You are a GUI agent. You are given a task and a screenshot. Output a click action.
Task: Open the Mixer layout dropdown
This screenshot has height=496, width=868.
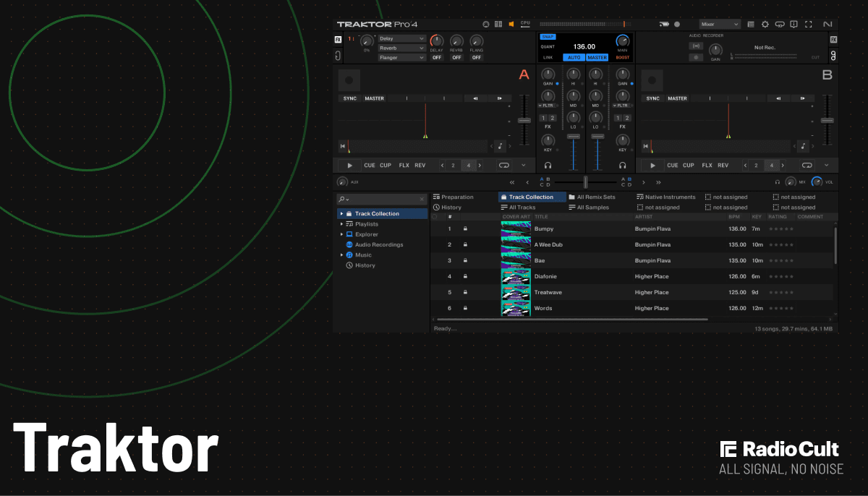pos(720,24)
